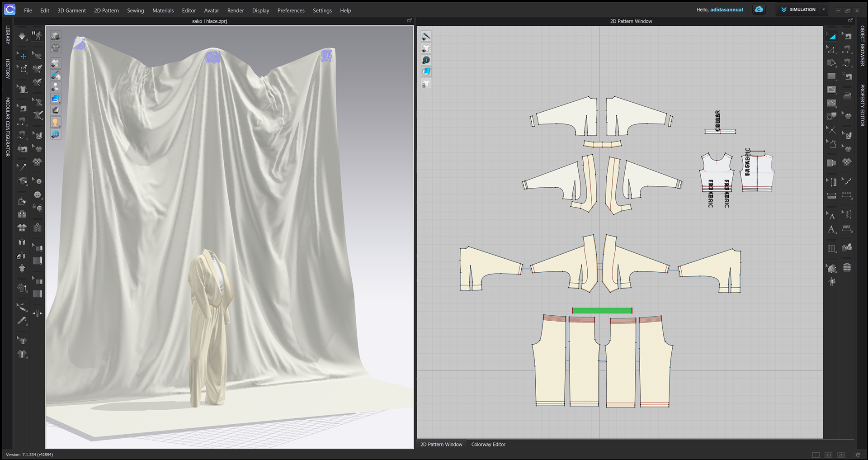Click the adidasannual account link

click(726, 9)
